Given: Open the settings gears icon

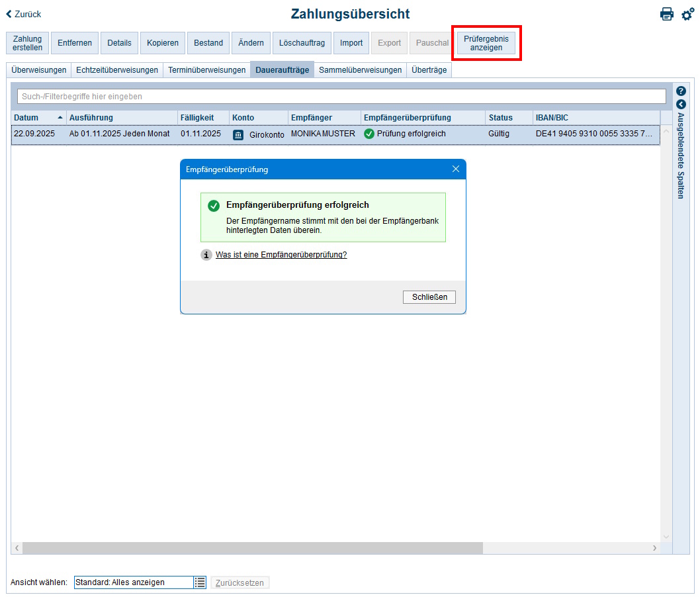Looking at the screenshot, I should (687, 14).
